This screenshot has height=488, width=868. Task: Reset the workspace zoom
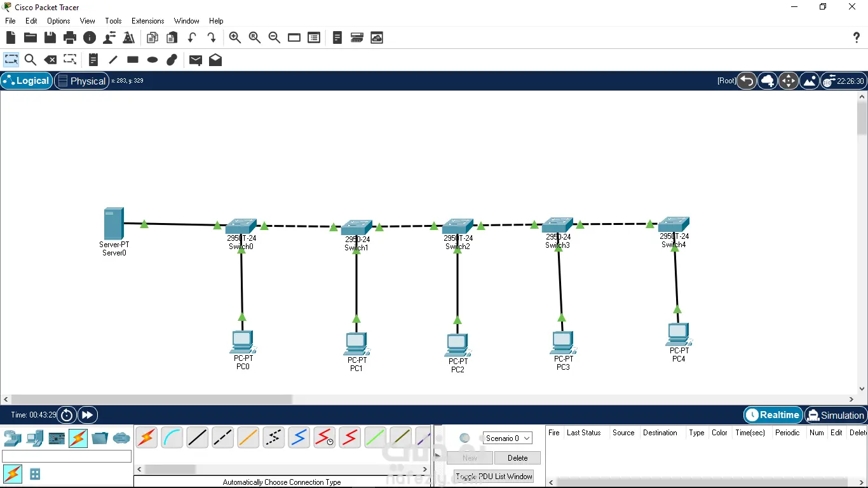pos(255,38)
